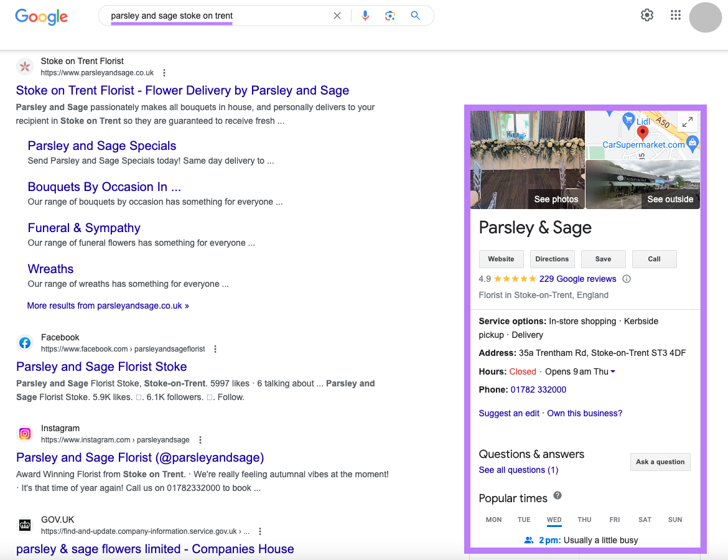Image resolution: width=728 pixels, height=560 pixels.
Task: Click the Ask a question button
Action: pos(660,462)
